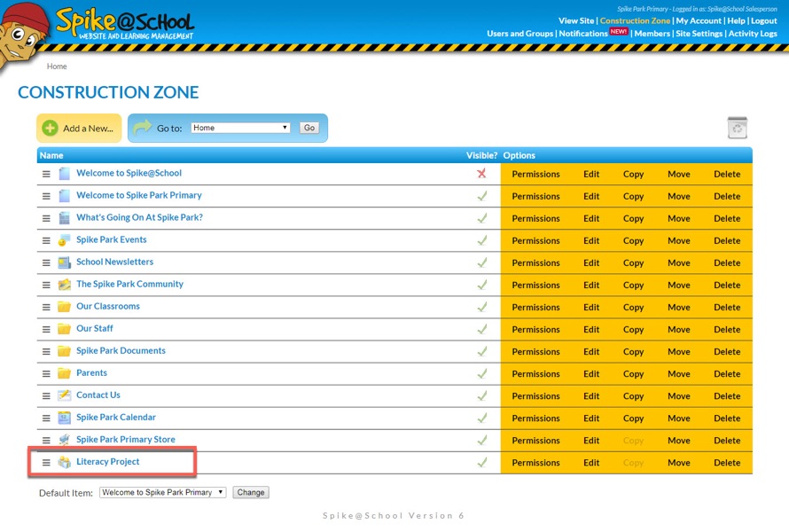
Task: Click Delete for Welcome to Spike@School row
Action: [x=727, y=174]
